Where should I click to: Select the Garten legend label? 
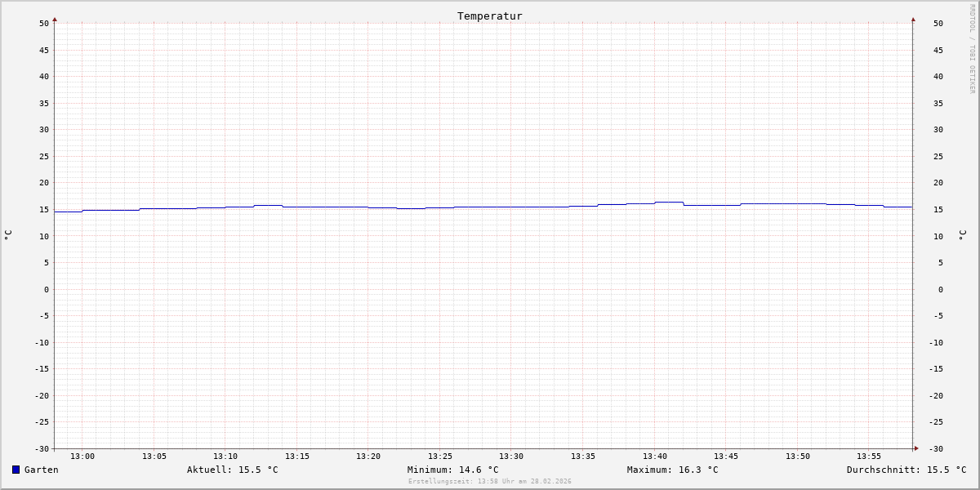[x=42, y=470]
